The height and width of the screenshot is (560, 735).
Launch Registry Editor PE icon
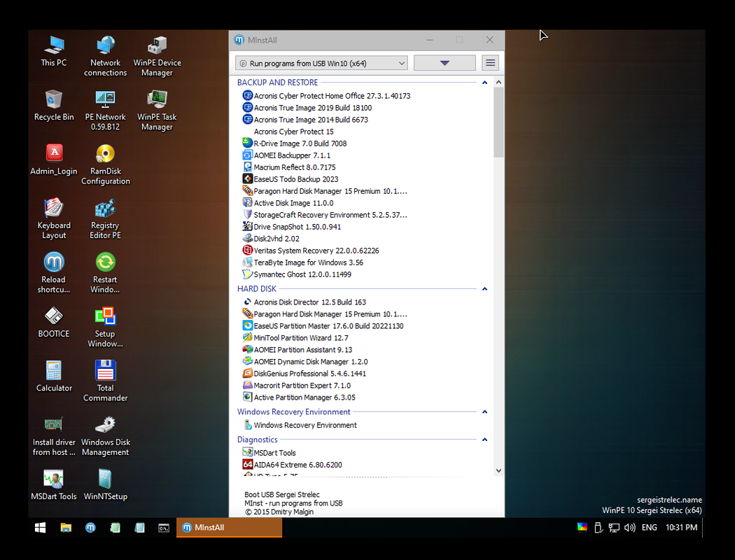point(106,219)
